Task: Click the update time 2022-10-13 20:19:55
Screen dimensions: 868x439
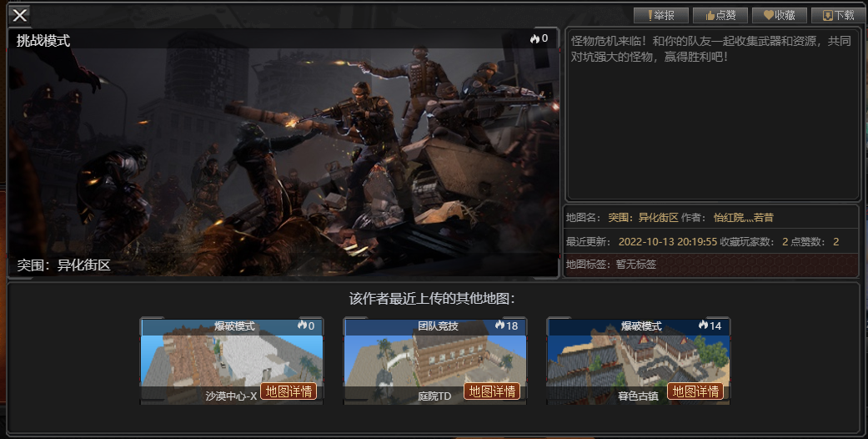Action: (x=668, y=242)
